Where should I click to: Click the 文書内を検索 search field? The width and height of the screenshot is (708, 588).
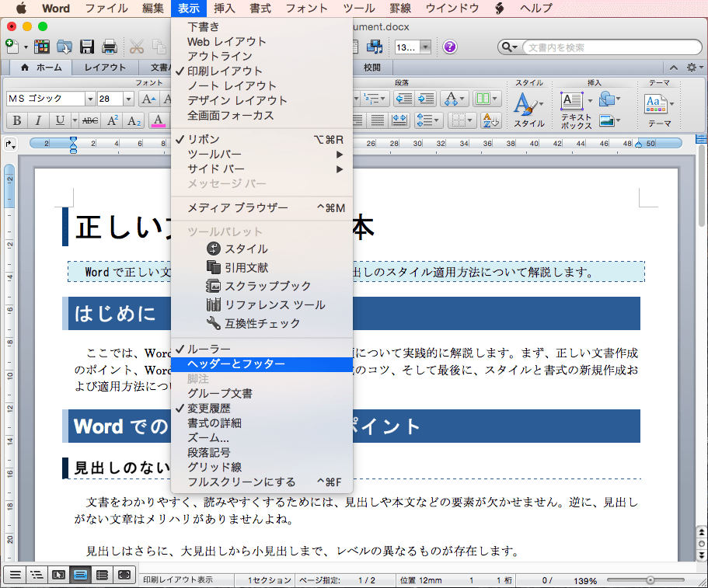click(612, 47)
